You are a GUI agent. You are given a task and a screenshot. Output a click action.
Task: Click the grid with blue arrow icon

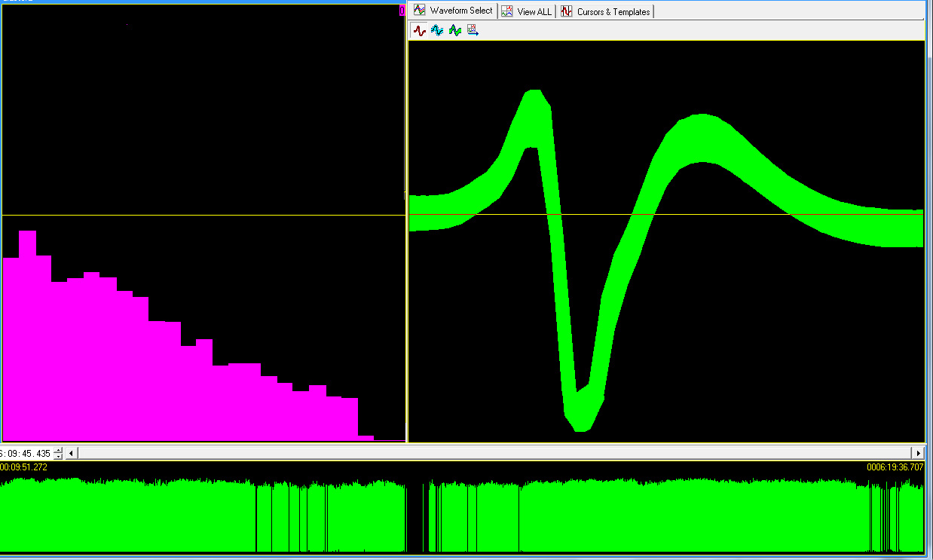[x=473, y=31]
